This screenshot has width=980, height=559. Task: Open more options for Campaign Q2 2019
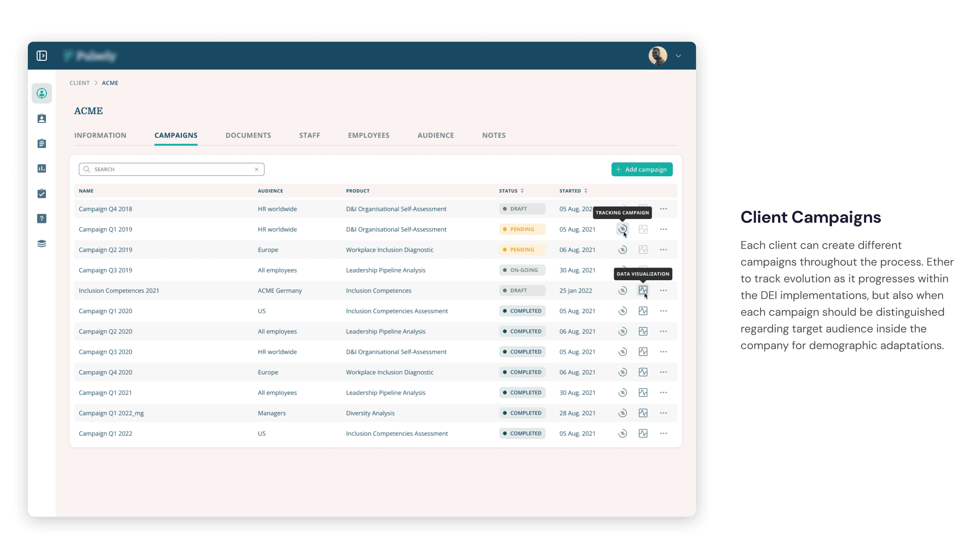[663, 249]
